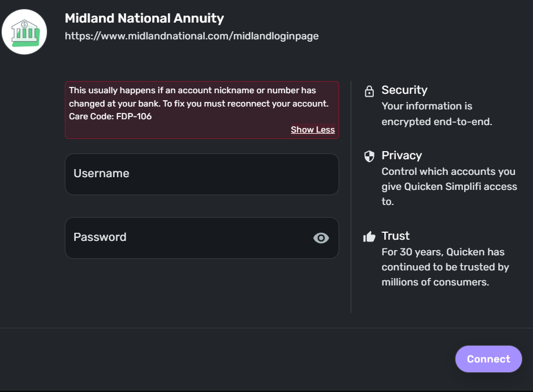Click the 30 years trusted description text
Image resolution: width=533 pixels, height=392 pixels.
pyautogui.click(x=444, y=267)
